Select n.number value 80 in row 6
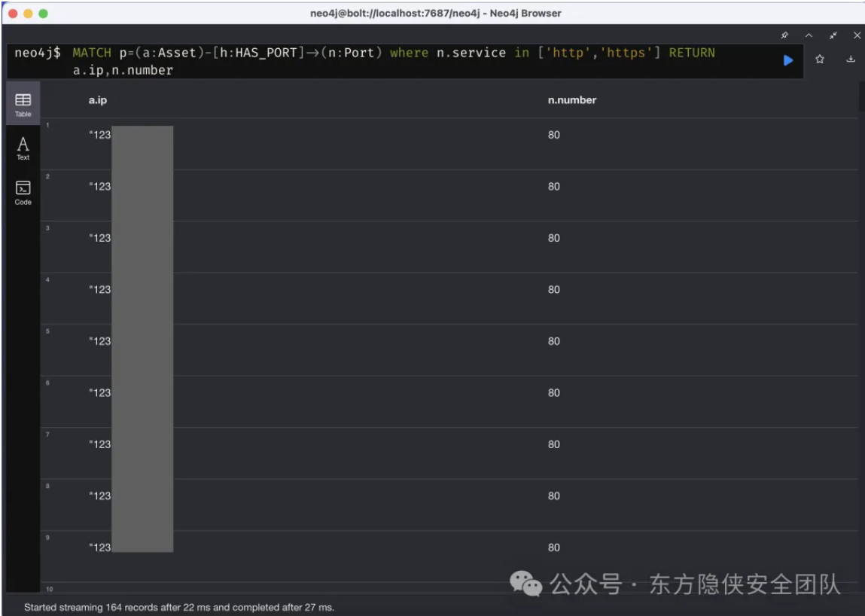Viewport: 865px width, 616px height. [x=554, y=393]
